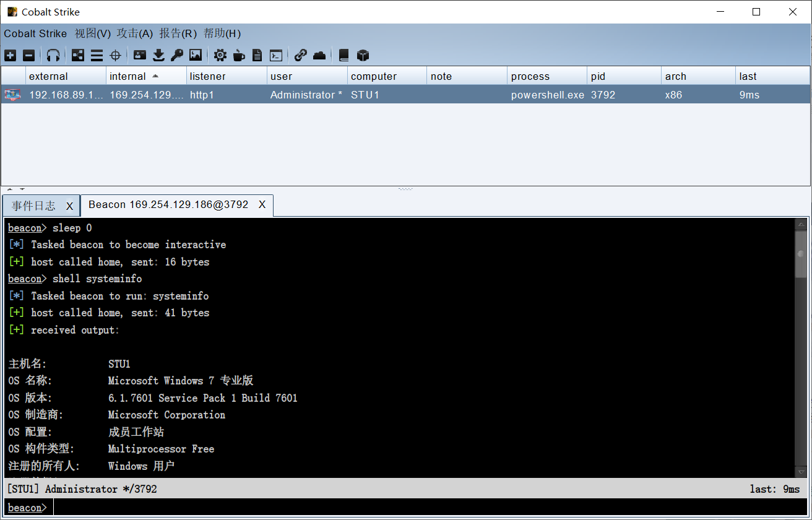Close the 事件日志 tab

coord(70,206)
